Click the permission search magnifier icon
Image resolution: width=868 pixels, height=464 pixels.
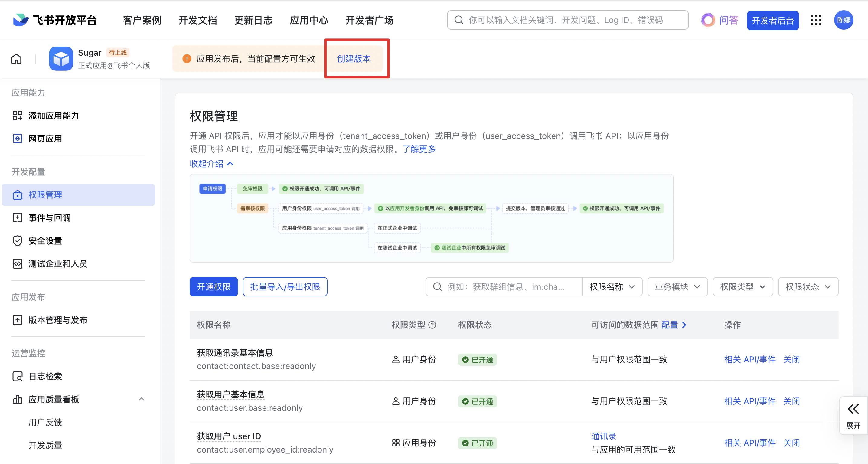click(437, 287)
